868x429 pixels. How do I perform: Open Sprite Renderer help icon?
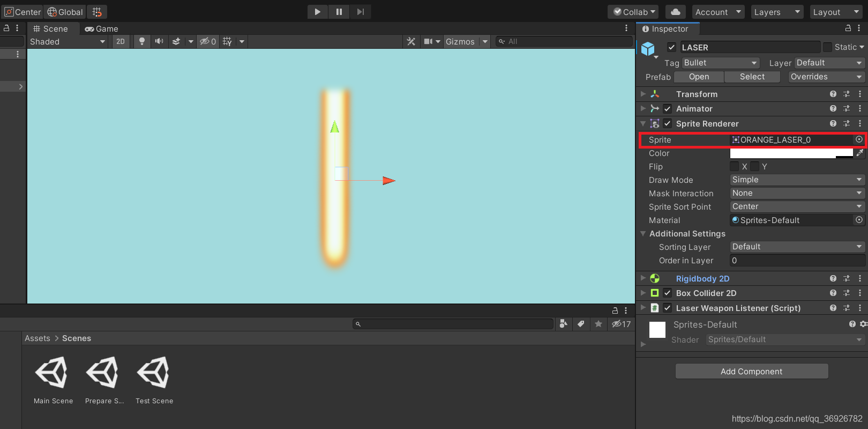(x=833, y=123)
